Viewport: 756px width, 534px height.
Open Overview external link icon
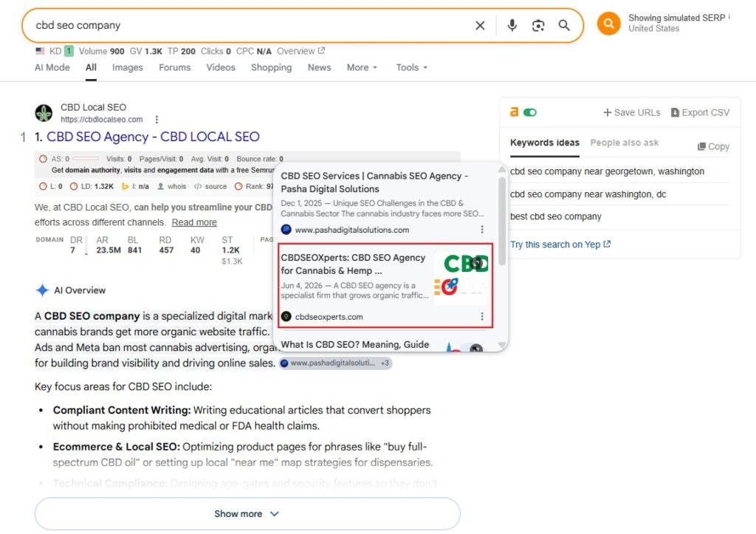click(322, 51)
